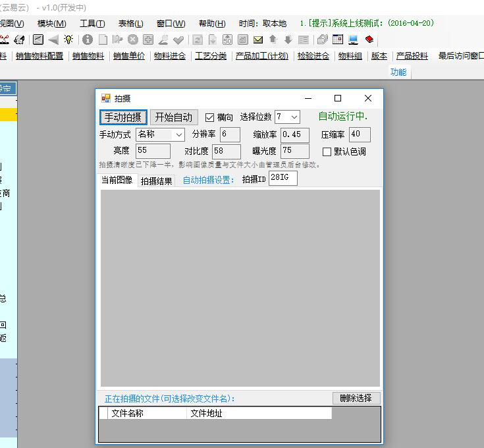
Task: Open the 工具(T) menu
Action: pos(92,24)
